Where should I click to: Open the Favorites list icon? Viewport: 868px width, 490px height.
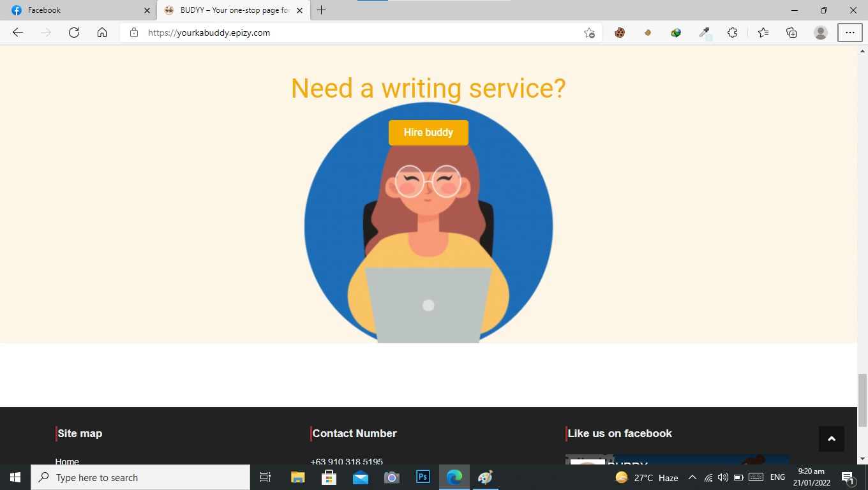(763, 33)
